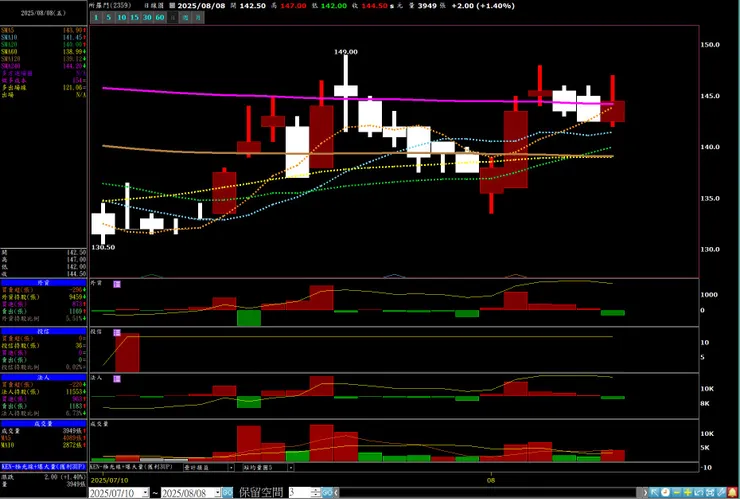Click the yellow plus zoom-in icon
Image resolution: width=740 pixels, height=499 pixels.
[688, 492]
